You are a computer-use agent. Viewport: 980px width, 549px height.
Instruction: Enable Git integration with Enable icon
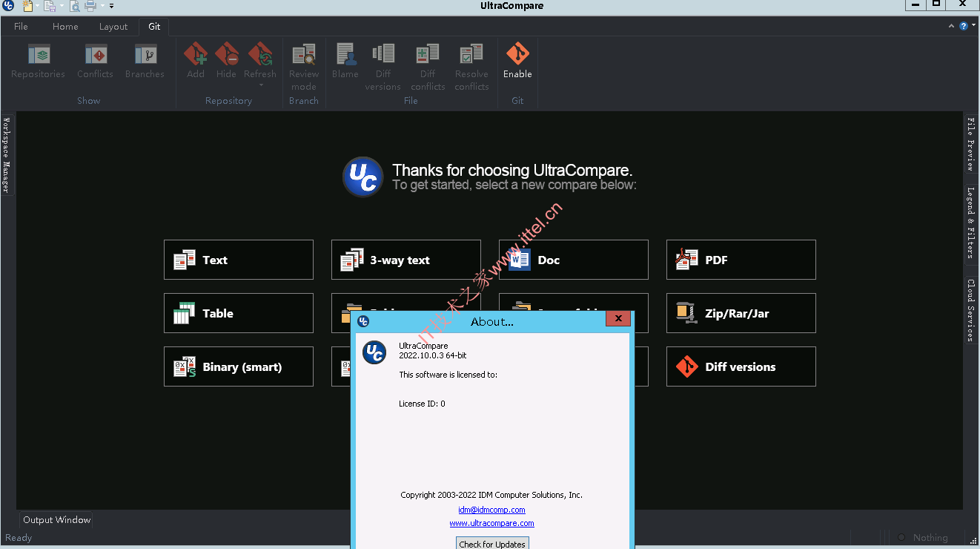coord(517,54)
